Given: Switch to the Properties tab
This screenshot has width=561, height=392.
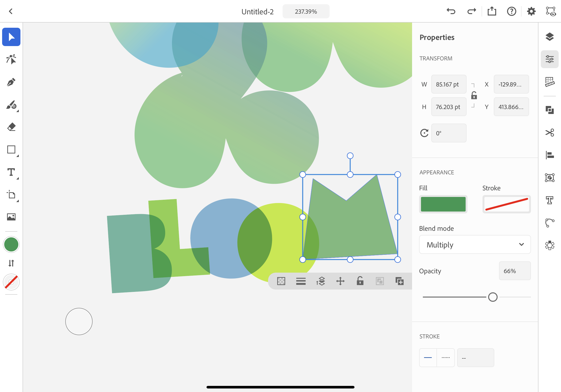Looking at the screenshot, I should coord(549,59).
